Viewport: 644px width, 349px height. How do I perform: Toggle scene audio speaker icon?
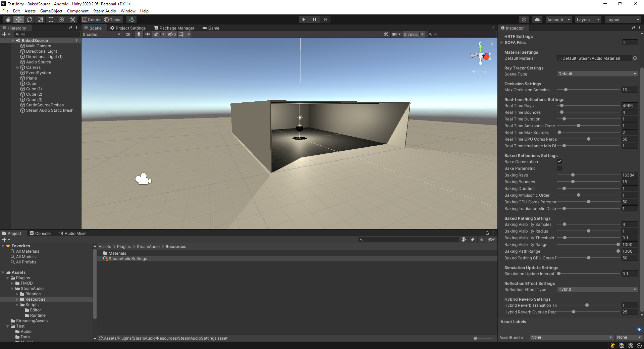click(148, 34)
